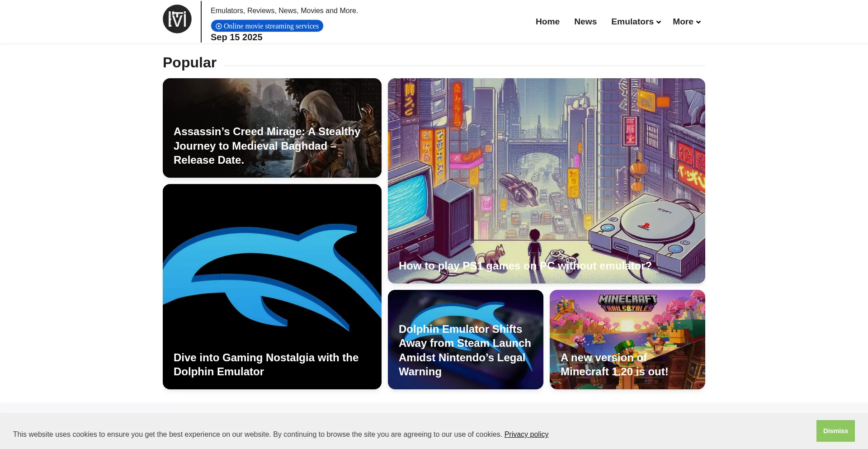Open Dolphin Emulator Shifts Away from Steam article
868x449 pixels.
coord(465,350)
